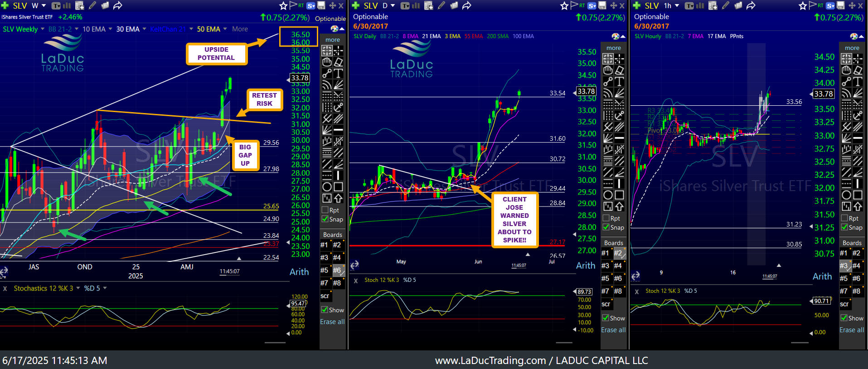Click More next to 50 EMA in weekly chart
Screen dimensions: 868x369
point(240,29)
